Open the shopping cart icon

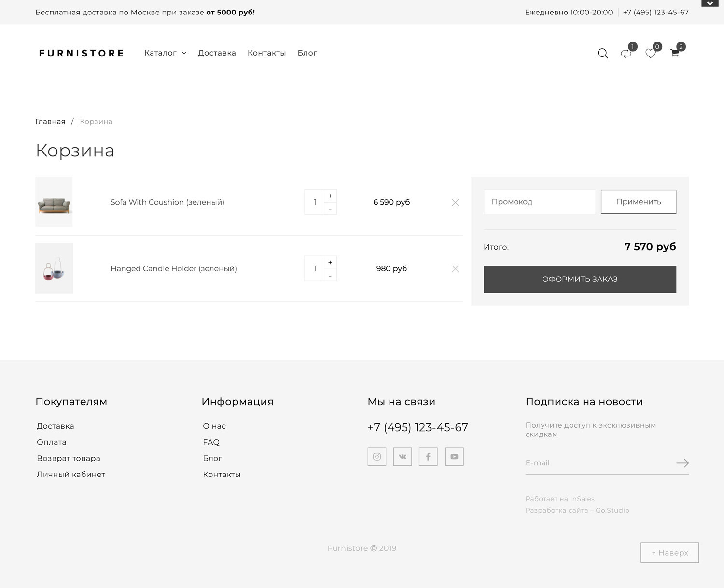[x=675, y=53]
